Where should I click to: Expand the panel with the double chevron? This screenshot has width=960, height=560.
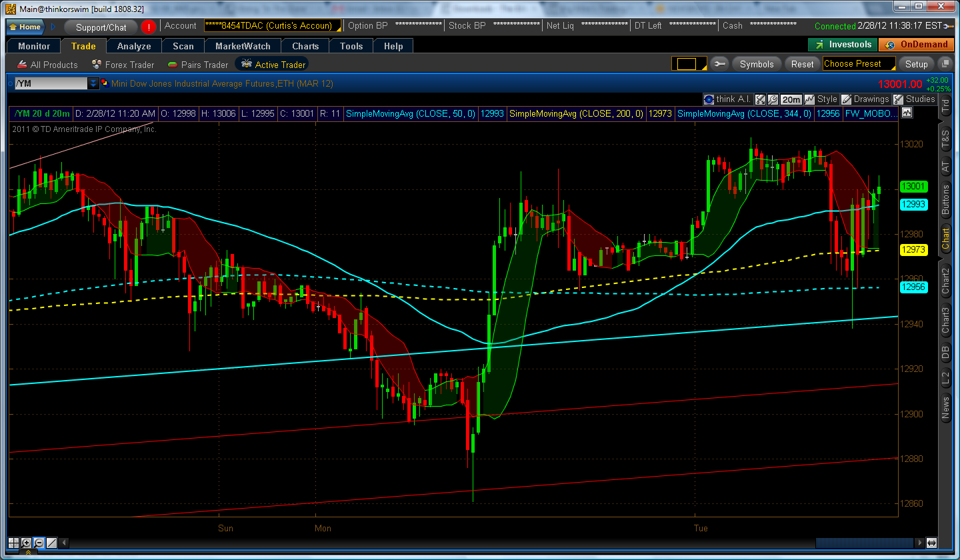tap(27, 553)
